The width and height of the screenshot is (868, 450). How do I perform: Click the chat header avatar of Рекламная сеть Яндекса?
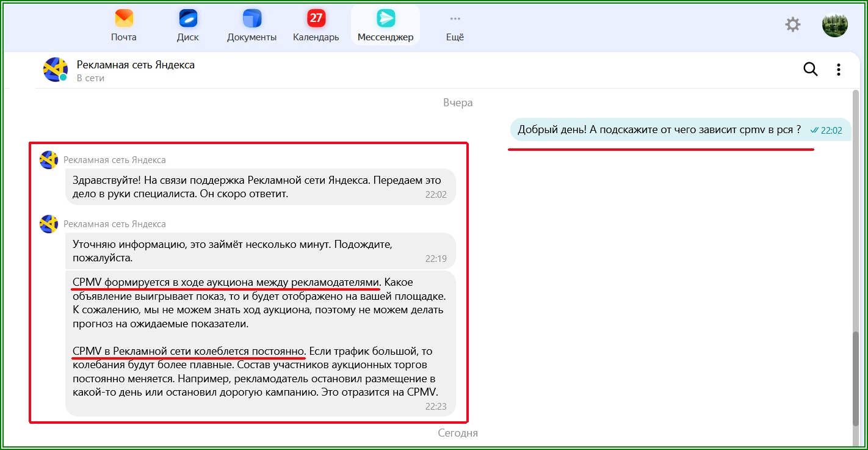click(x=55, y=70)
